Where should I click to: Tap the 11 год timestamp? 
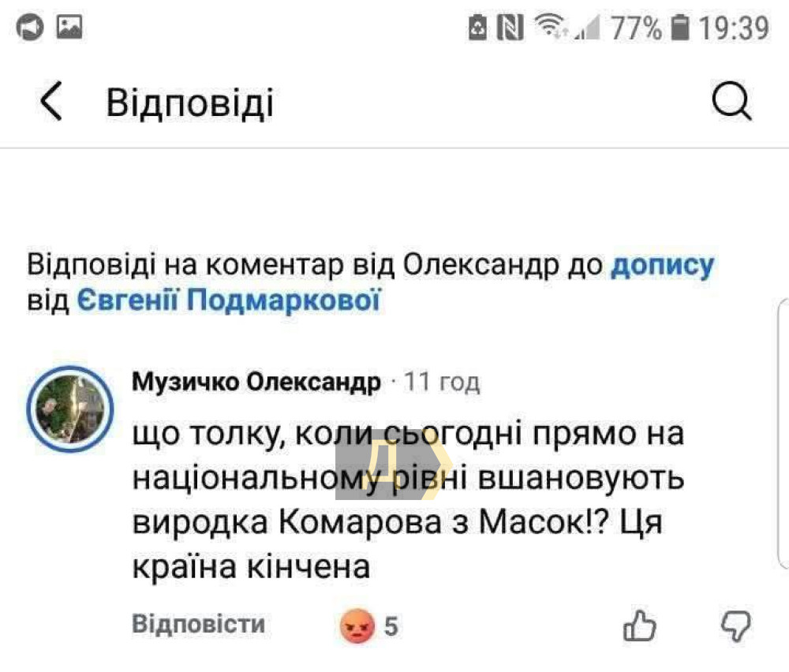click(x=442, y=383)
